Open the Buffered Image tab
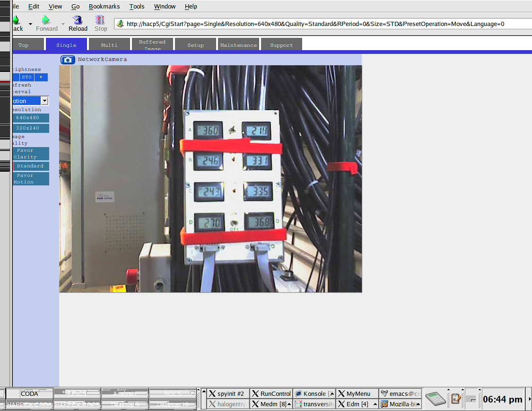Image resolution: width=532 pixels, height=411 pixels. (x=152, y=44)
